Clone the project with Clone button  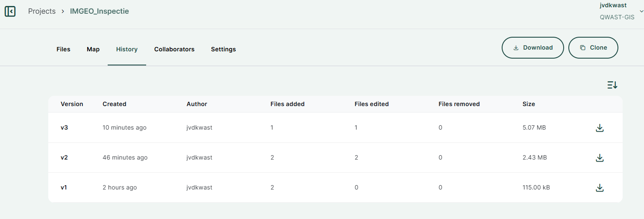593,47
